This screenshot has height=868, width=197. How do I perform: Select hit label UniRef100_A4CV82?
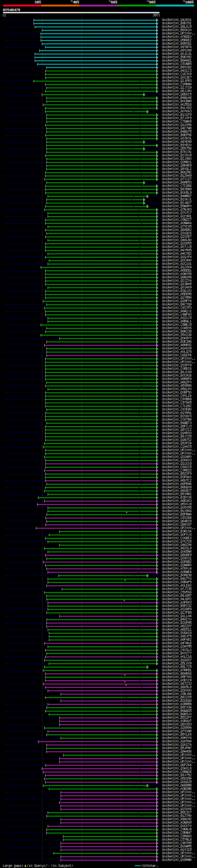click(177, 253)
